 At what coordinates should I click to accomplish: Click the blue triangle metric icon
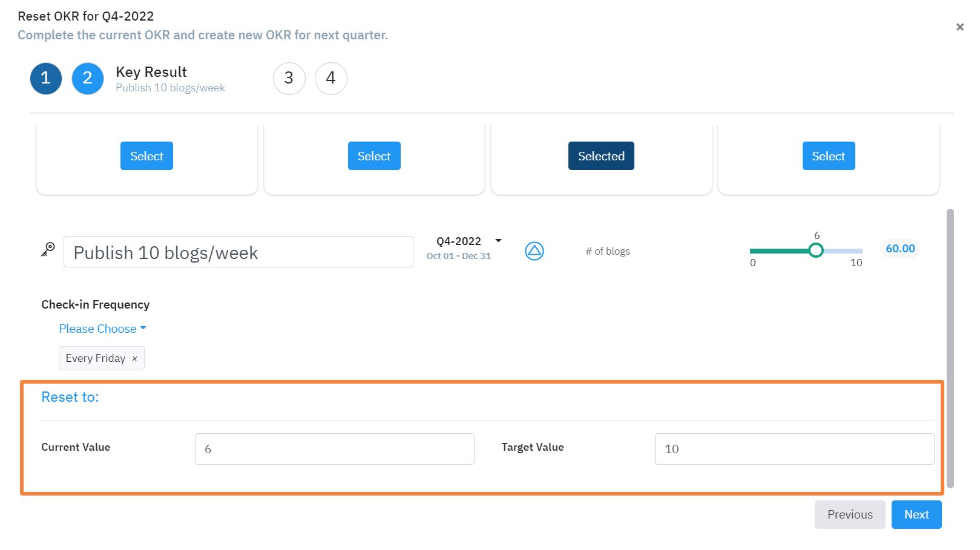pyautogui.click(x=534, y=251)
